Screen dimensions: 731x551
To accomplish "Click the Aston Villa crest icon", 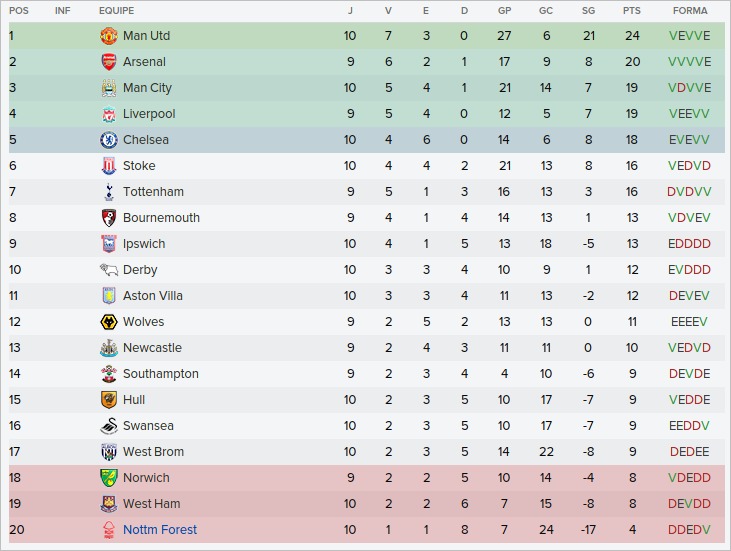I will click(109, 296).
